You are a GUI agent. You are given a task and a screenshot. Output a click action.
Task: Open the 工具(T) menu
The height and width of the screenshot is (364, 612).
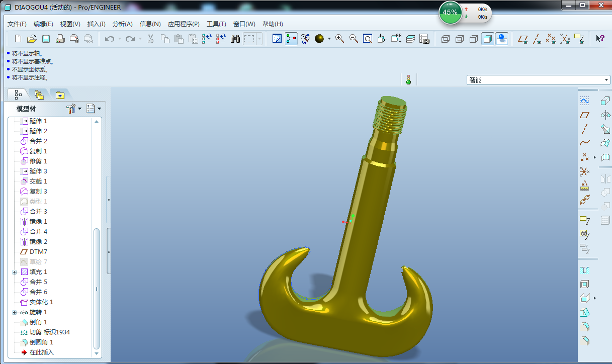[216, 24]
